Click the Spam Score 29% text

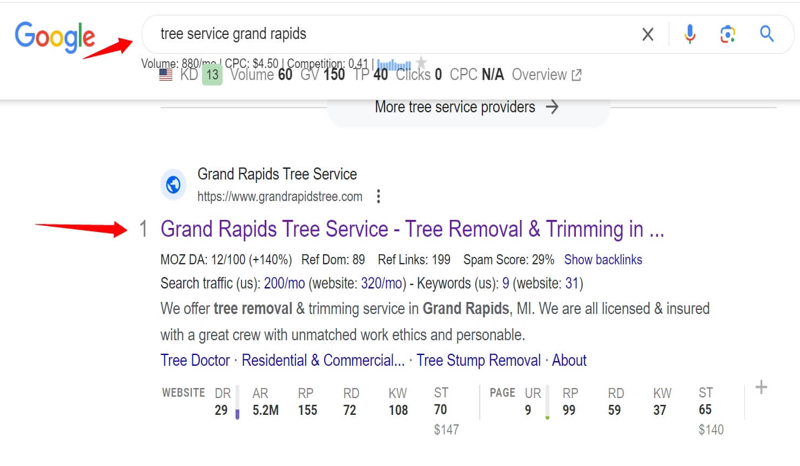[508, 260]
